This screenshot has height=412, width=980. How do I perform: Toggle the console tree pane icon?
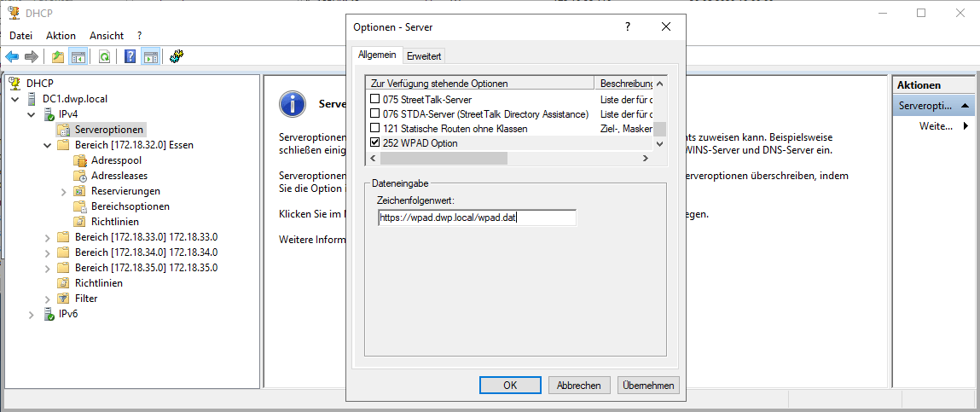78,56
